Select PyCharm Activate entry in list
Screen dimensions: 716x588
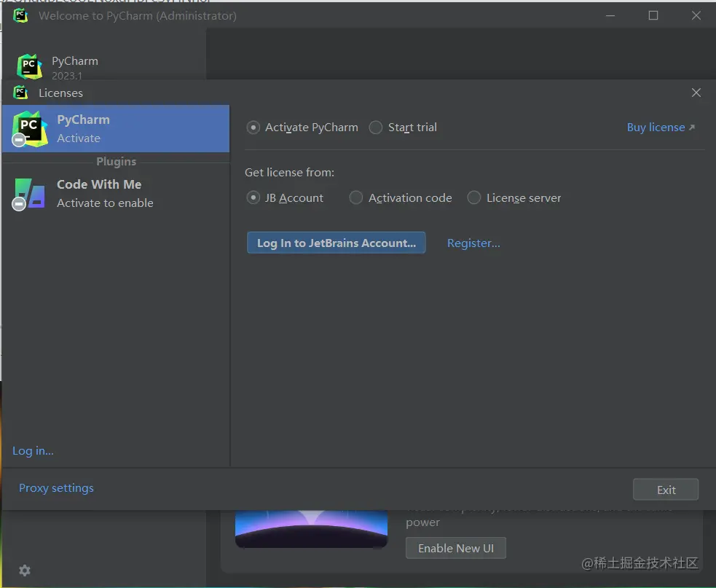116,129
